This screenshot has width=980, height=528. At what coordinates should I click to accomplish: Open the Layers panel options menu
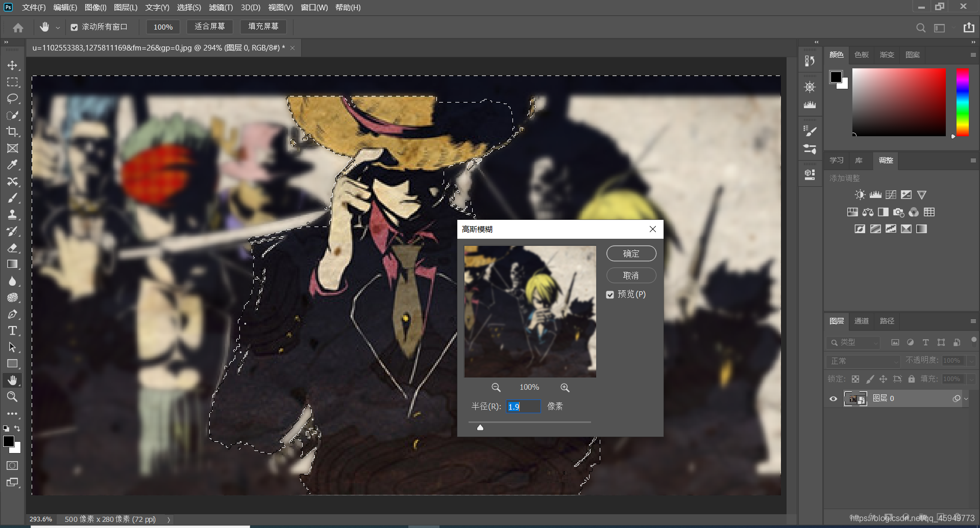pyautogui.click(x=973, y=321)
